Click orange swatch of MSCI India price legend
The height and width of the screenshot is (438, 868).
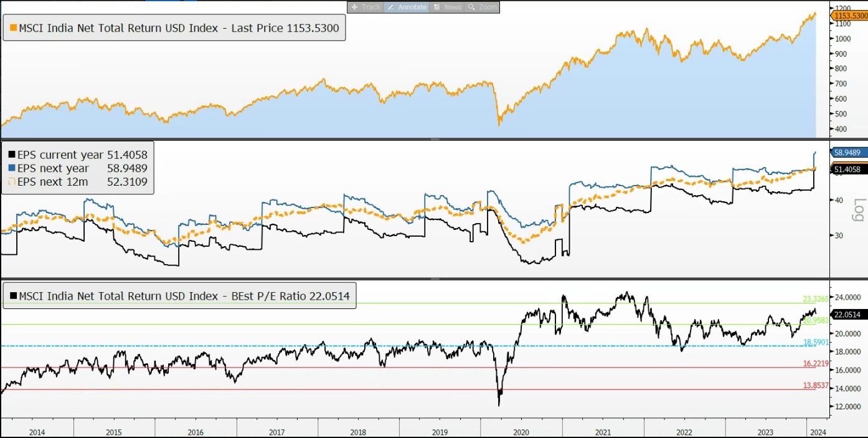pyautogui.click(x=14, y=28)
